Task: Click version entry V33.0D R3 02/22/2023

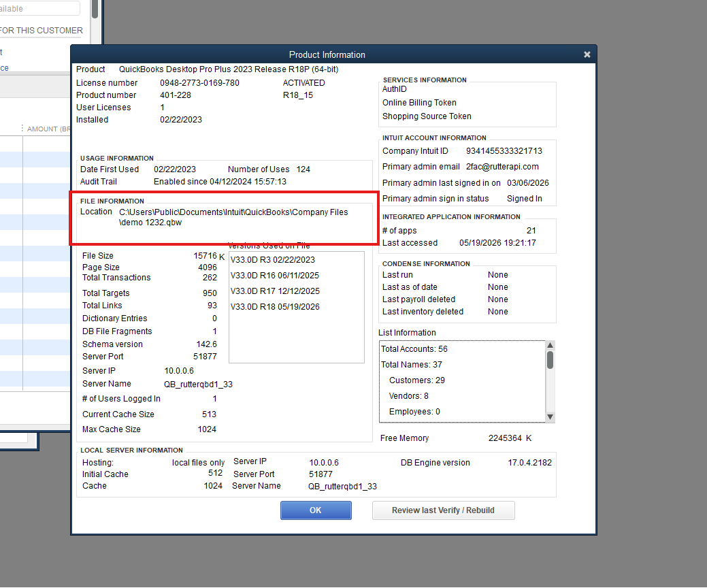Action: click(x=272, y=260)
